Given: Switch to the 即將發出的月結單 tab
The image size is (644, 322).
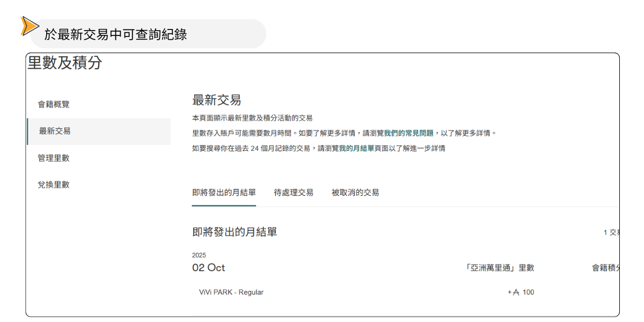Looking at the screenshot, I should point(224,192).
